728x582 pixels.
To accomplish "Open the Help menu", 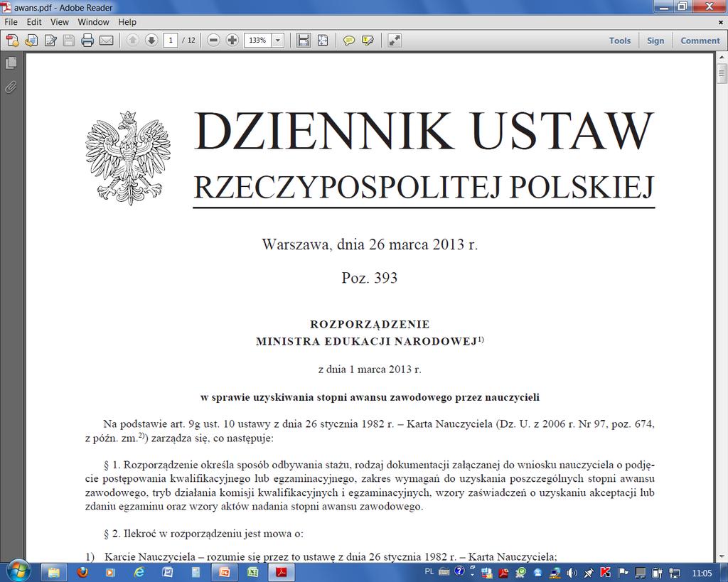I will pos(127,22).
